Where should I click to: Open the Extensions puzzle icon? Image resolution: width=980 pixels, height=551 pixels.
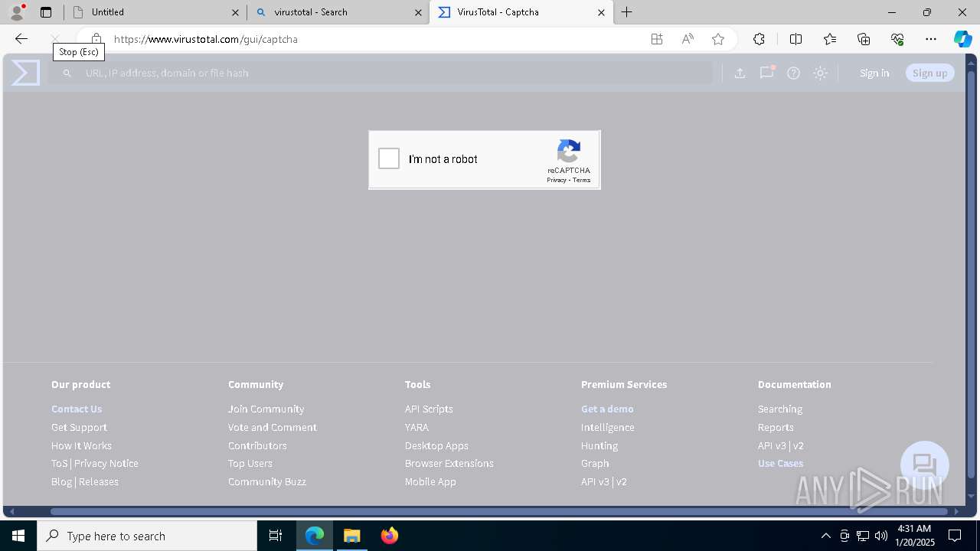[x=759, y=39]
